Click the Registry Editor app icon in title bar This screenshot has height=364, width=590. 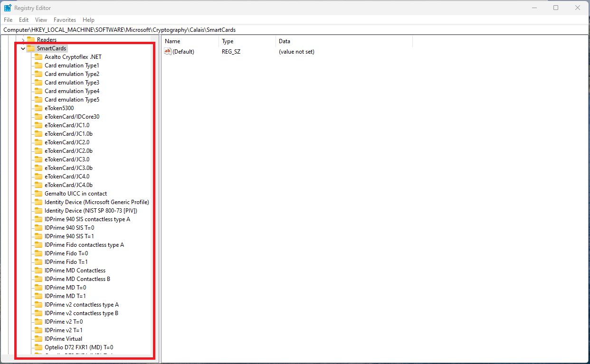click(8, 8)
